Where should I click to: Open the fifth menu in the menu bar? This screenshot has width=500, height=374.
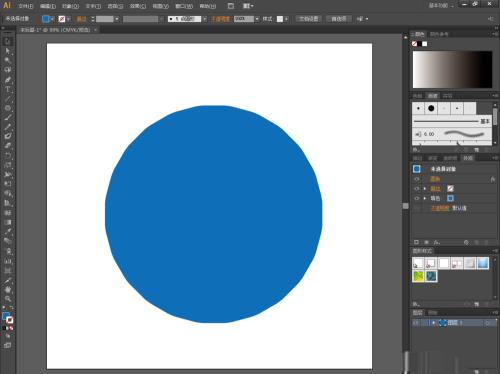pyautogui.click(x=115, y=6)
